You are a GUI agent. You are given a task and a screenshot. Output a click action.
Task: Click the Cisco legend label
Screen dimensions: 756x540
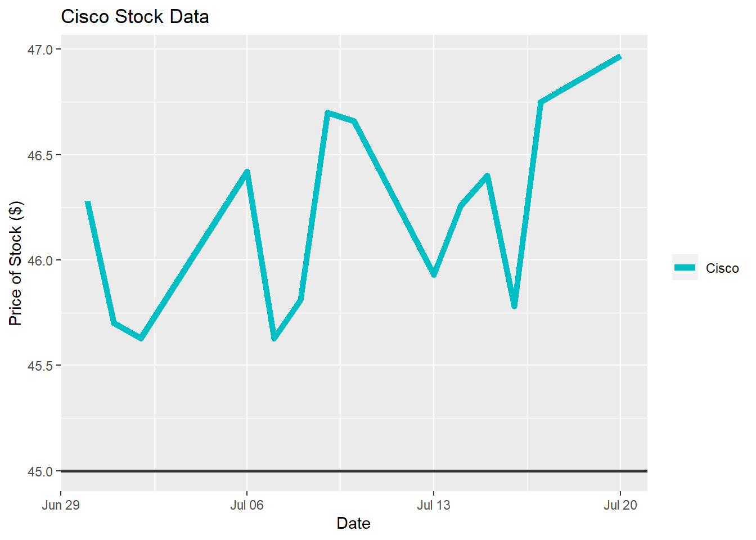[x=722, y=268]
